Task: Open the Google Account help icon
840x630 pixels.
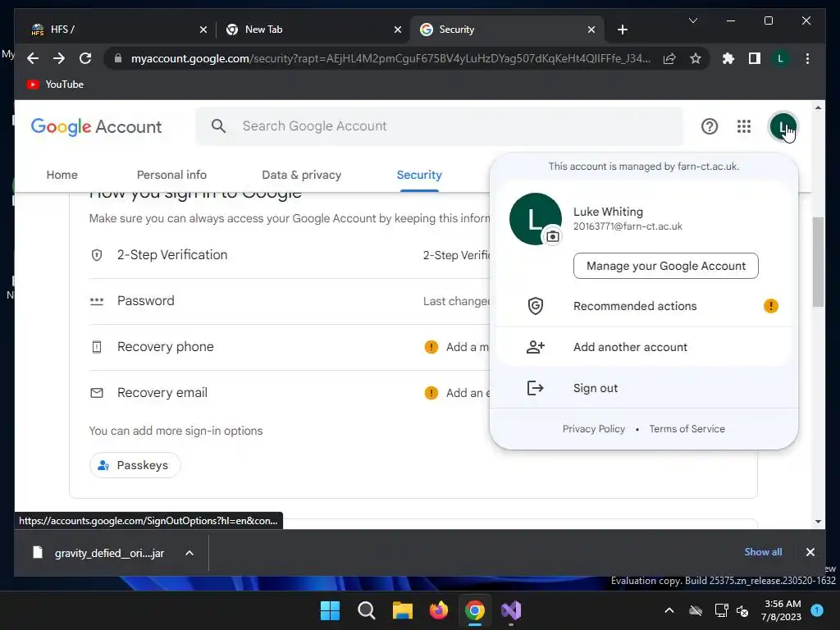Action: coord(710,126)
